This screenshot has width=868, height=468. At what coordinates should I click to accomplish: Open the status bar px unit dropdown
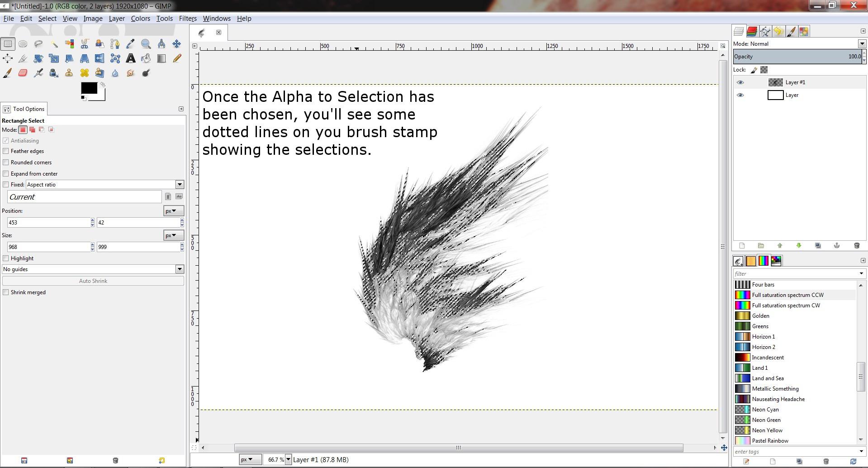click(250, 460)
